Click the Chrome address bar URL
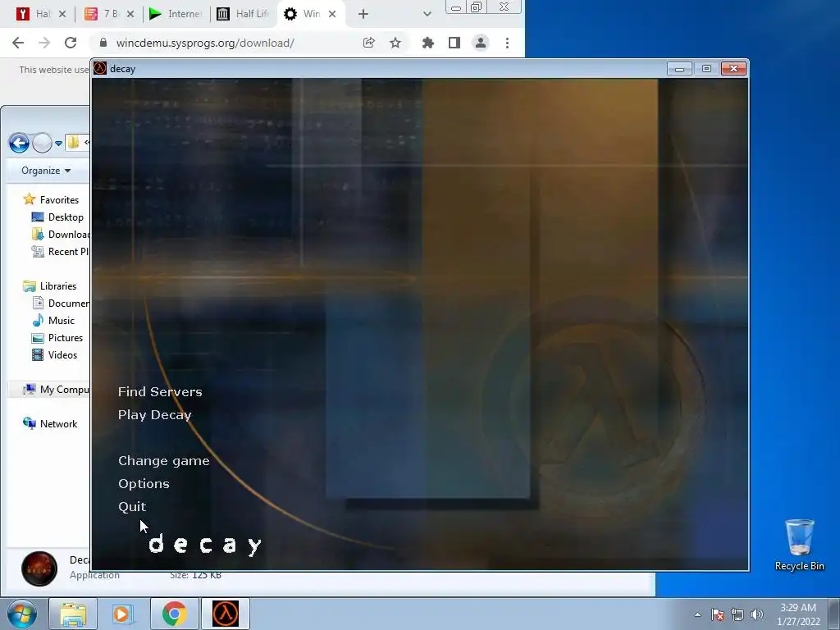Viewport: 840px width, 630px height. point(205,43)
